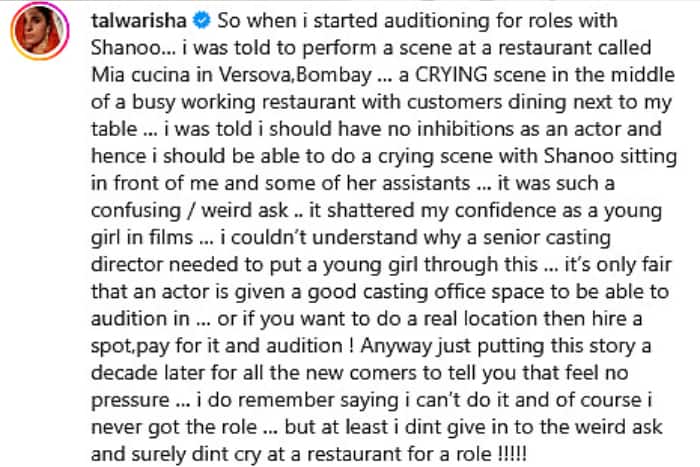Click the word 'pressure' in the caption

130,400
